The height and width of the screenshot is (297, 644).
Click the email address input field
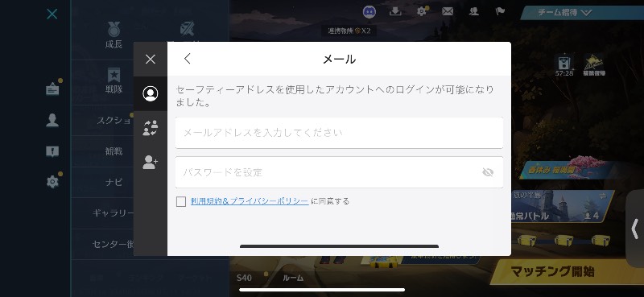point(339,133)
